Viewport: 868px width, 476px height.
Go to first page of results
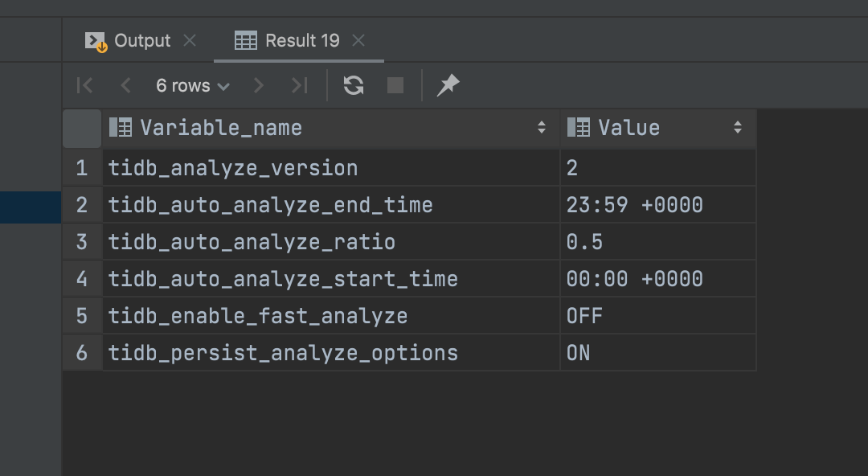pos(84,85)
